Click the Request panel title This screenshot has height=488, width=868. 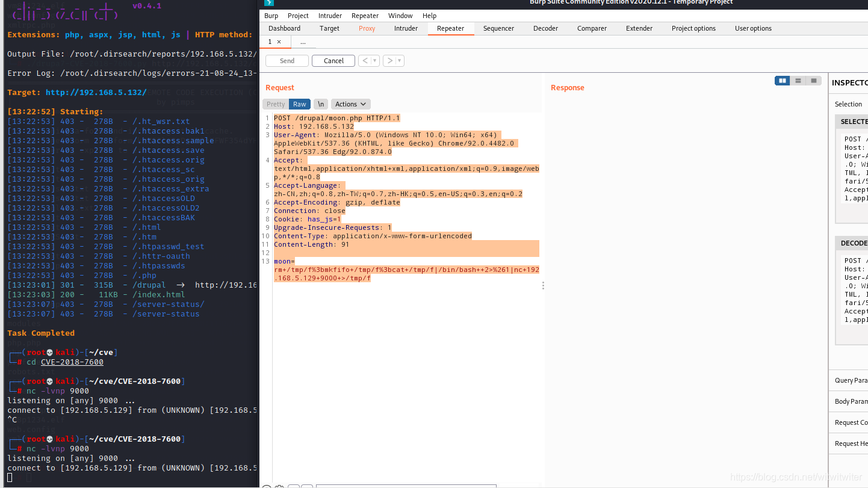(280, 88)
